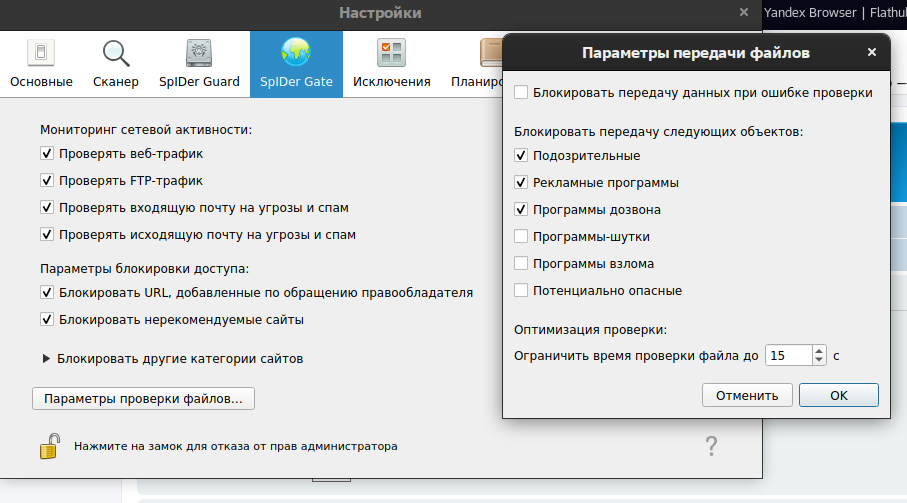This screenshot has height=503, width=907.
Task: Click the Параметры блокировки доступа heading
Action: (x=145, y=268)
